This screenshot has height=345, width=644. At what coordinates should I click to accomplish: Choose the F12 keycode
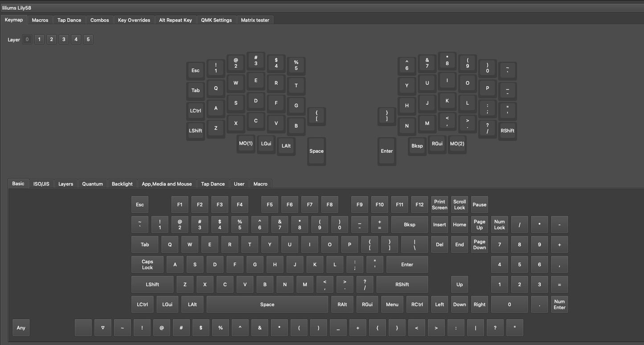tap(419, 205)
